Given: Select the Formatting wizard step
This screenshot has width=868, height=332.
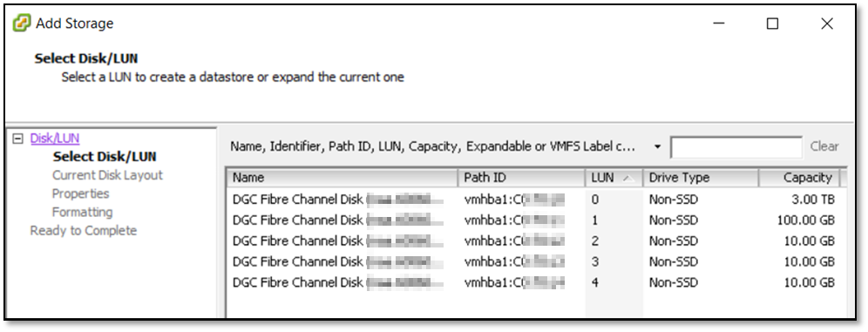Looking at the screenshot, I should pyautogui.click(x=82, y=212).
